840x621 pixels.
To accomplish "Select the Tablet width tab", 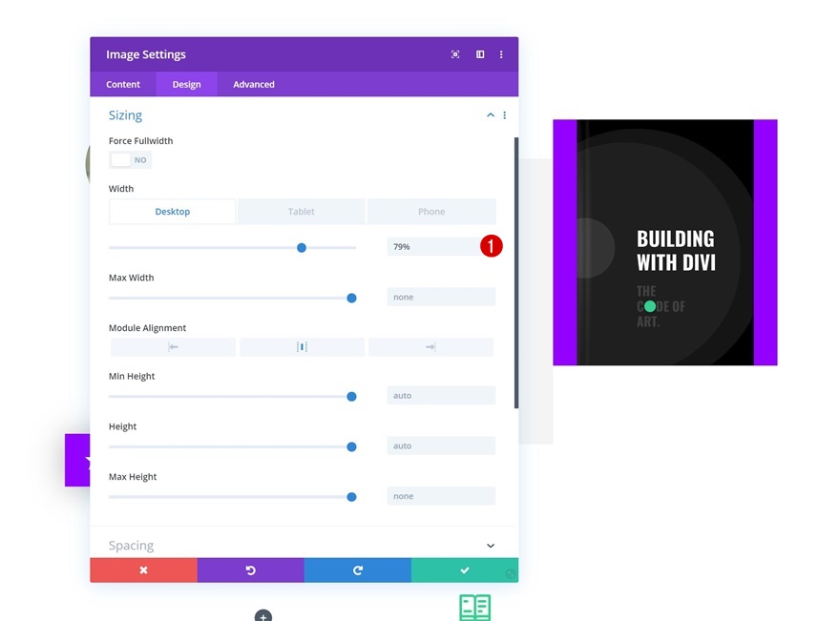I will (x=301, y=212).
